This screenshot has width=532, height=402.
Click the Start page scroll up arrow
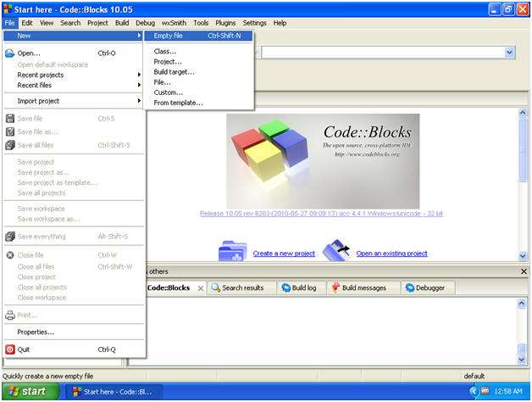pyautogui.click(x=523, y=113)
